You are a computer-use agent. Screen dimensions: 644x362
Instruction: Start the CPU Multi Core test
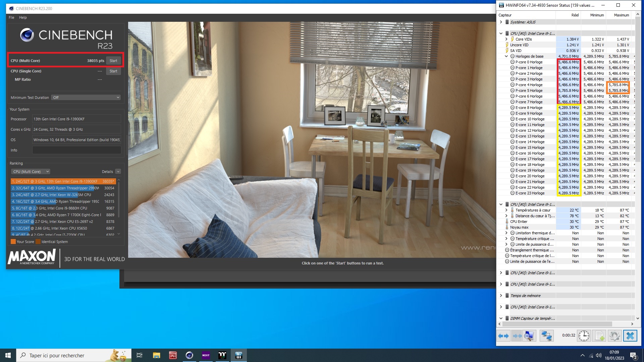(x=113, y=61)
